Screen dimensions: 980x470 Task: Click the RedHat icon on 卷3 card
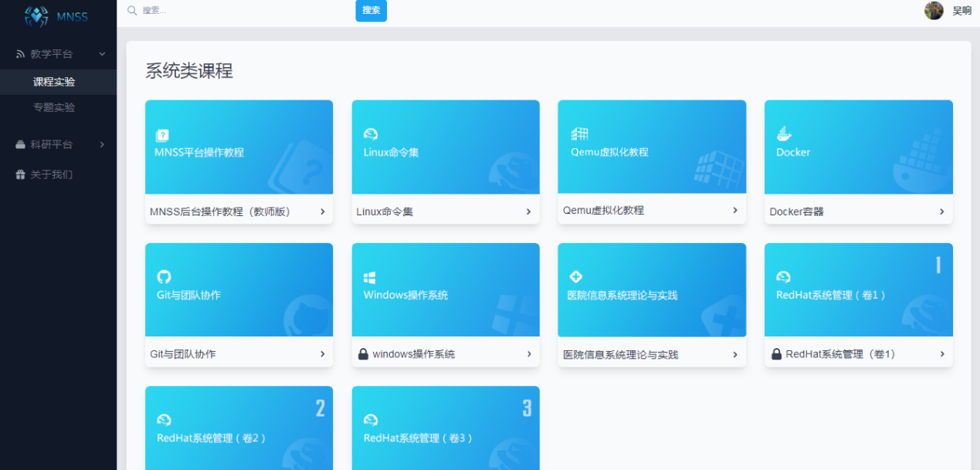pyautogui.click(x=371, y=420)
